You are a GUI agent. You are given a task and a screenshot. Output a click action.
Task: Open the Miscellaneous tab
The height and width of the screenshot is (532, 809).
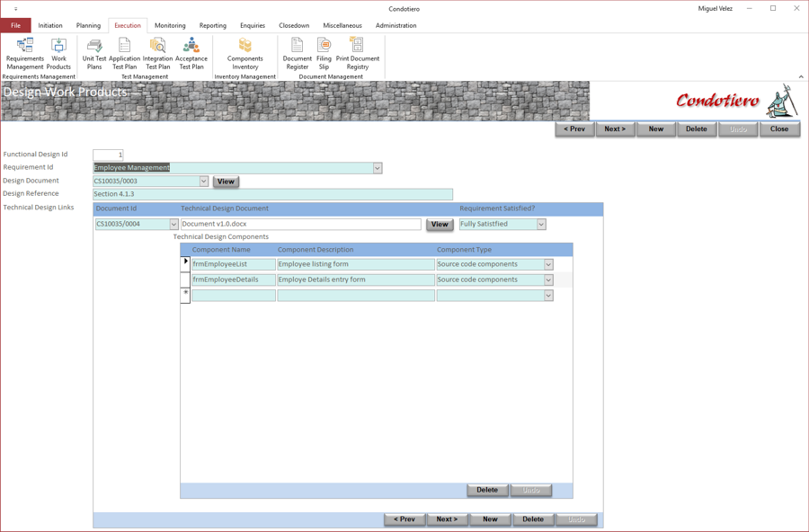click(x=342, y=25)
